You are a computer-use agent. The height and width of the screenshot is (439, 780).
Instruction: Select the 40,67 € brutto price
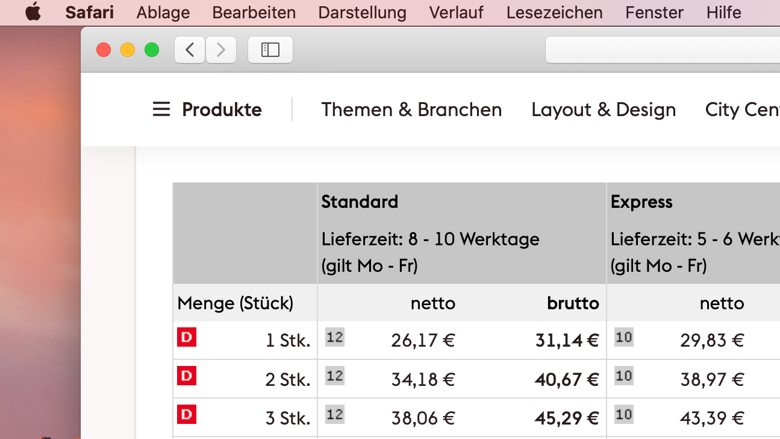coord(567,379)
